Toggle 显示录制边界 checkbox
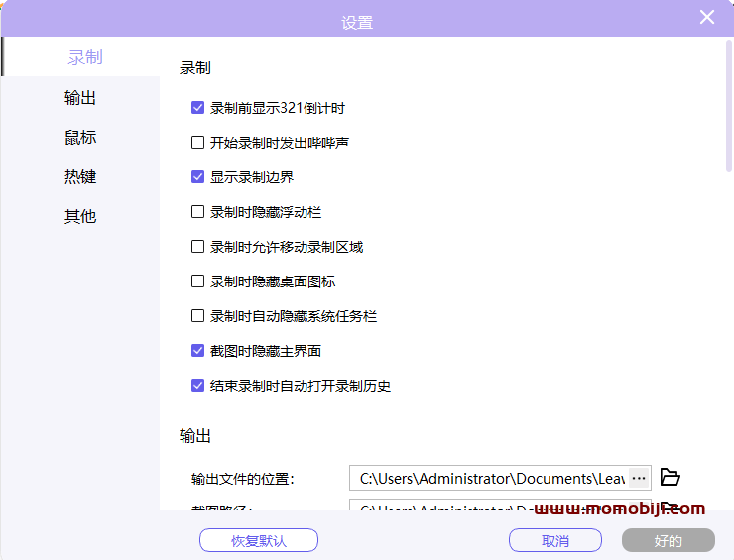 point(197,177)
